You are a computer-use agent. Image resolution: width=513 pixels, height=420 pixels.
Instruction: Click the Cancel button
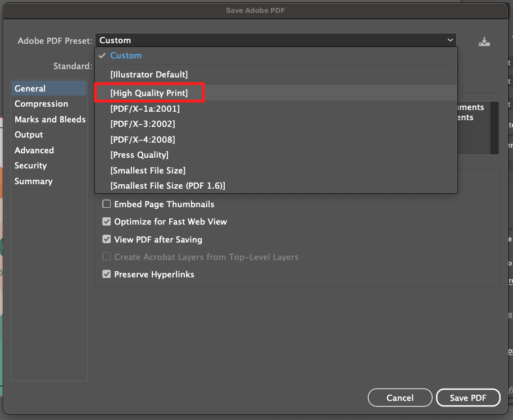pyautogui.click(x=400, y=398)
